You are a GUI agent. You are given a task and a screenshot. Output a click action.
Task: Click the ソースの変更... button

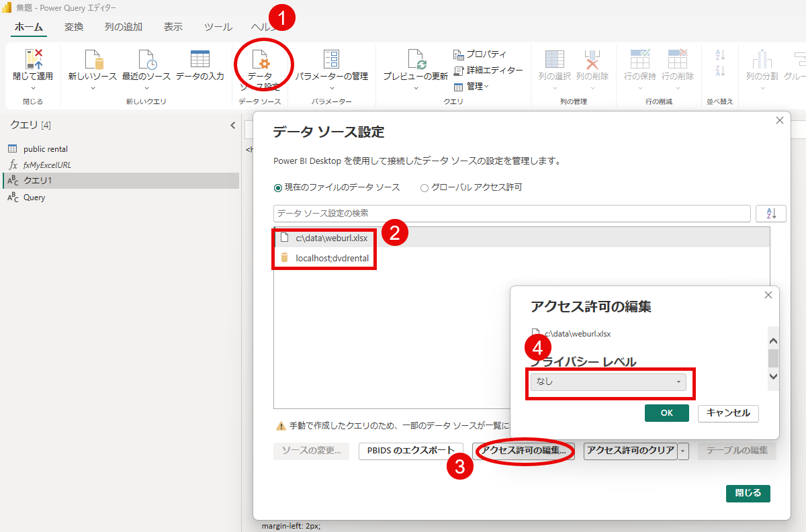312,451
